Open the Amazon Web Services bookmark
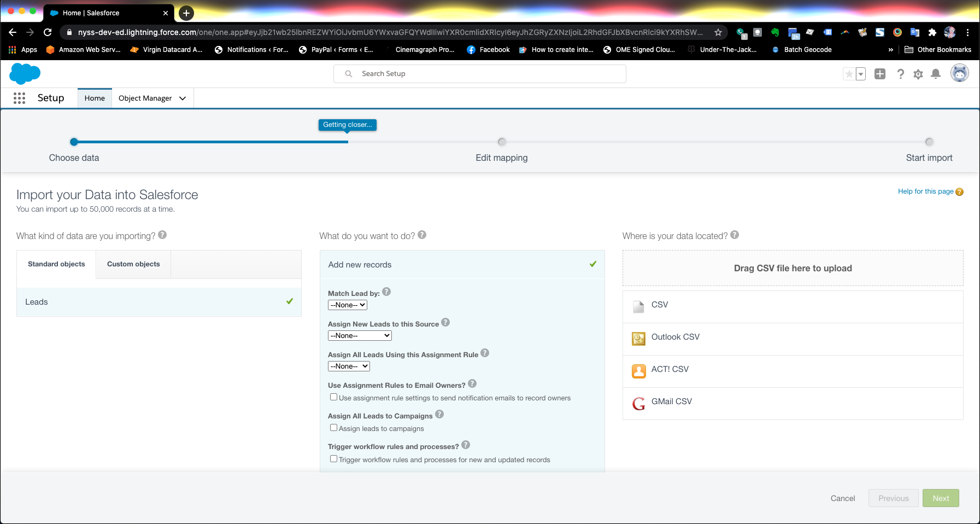The height and width of the screenshot is (524, 980). [83, 50]
